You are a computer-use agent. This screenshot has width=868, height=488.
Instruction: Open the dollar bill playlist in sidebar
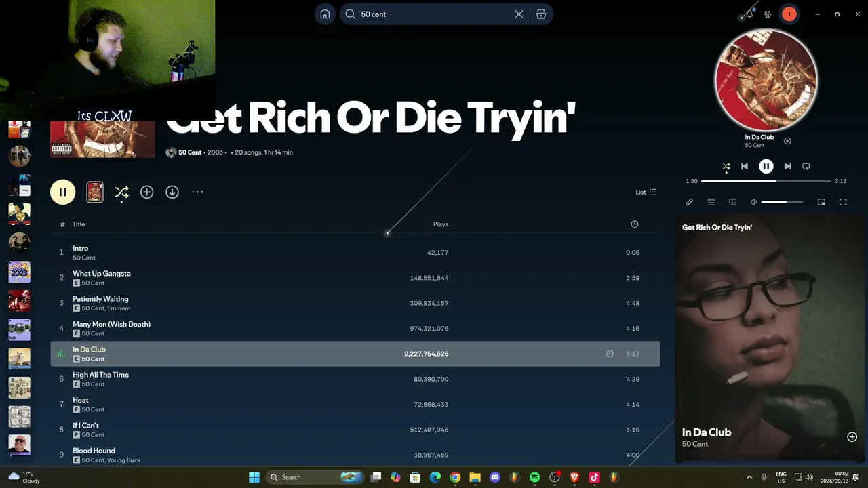click(x=19, y=416)
